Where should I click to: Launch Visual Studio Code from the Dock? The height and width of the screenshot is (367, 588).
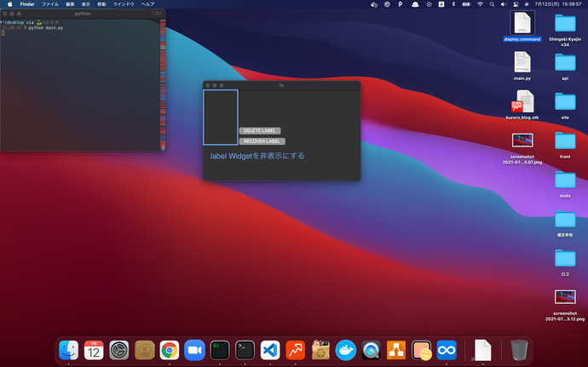(x=270, y=350)
